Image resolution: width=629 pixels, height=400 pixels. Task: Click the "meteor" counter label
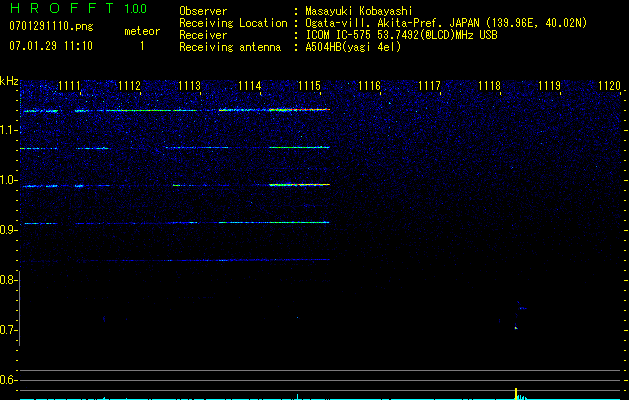click(x=142, y=31)
